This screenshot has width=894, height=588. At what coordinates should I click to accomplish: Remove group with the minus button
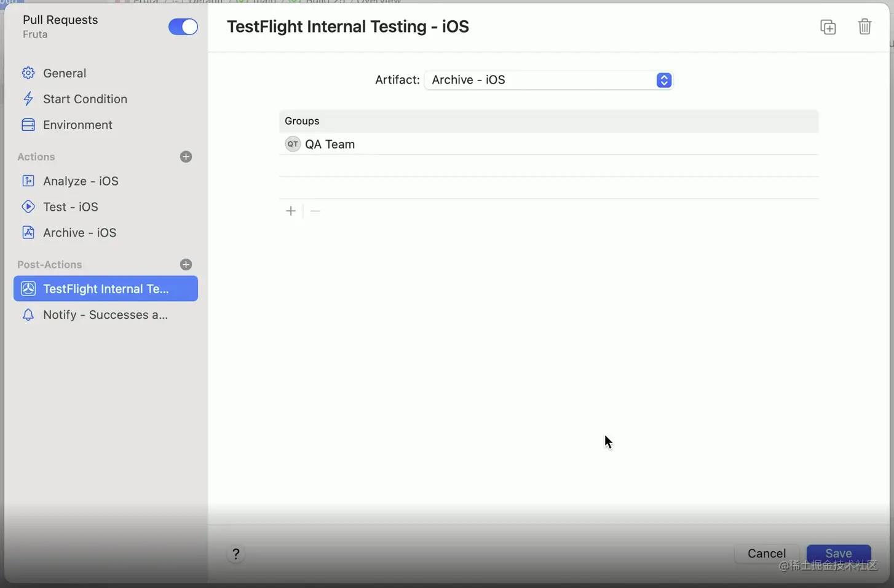click(315, 211)
